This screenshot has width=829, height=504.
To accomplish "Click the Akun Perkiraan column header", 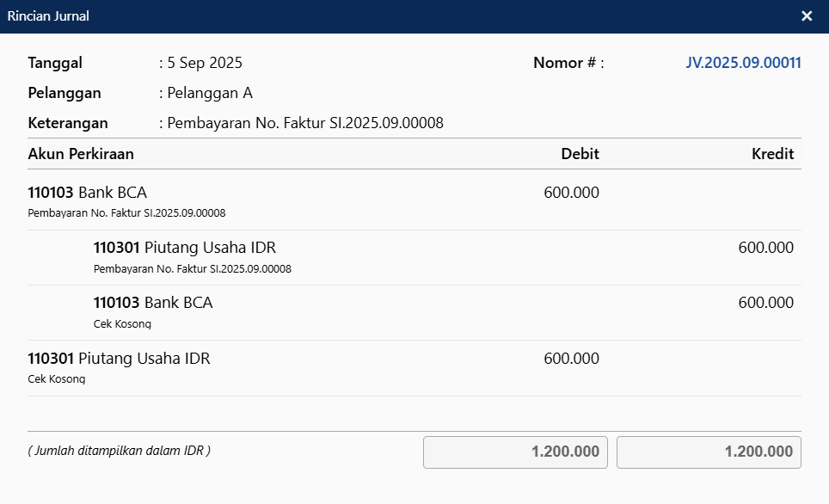I will (81, 154).
